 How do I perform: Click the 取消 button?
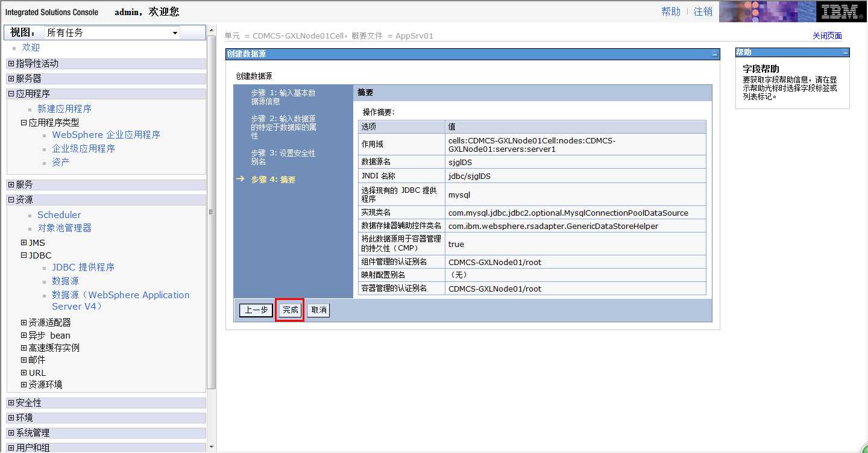click(x=319, y=310)
